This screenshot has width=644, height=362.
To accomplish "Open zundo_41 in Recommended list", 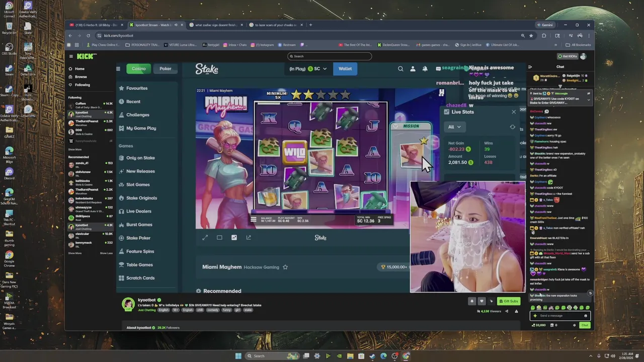I will (x=91, y=164).
